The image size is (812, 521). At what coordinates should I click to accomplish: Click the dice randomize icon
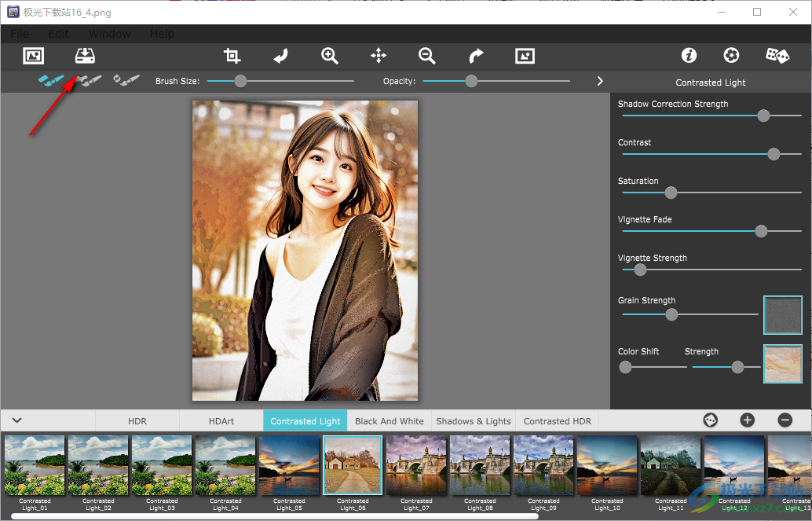777,55
